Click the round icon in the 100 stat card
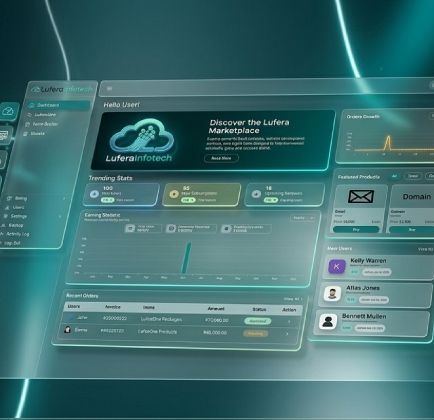 click(x=94, y=194)
